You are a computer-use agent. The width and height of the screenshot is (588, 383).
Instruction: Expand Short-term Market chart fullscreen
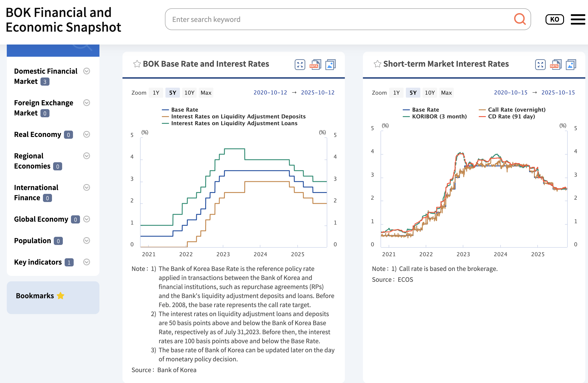tap(540, 65)
